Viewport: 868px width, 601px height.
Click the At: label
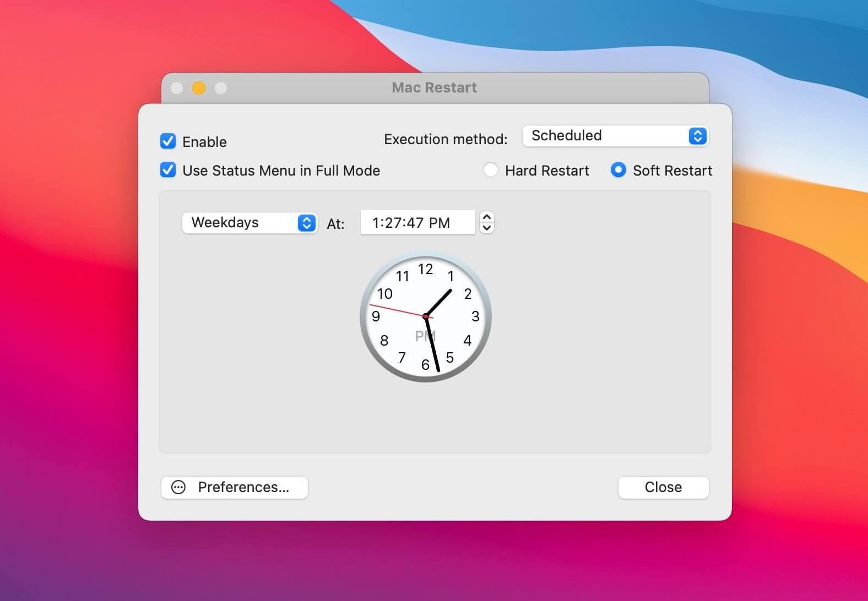(x=335, y=224)
